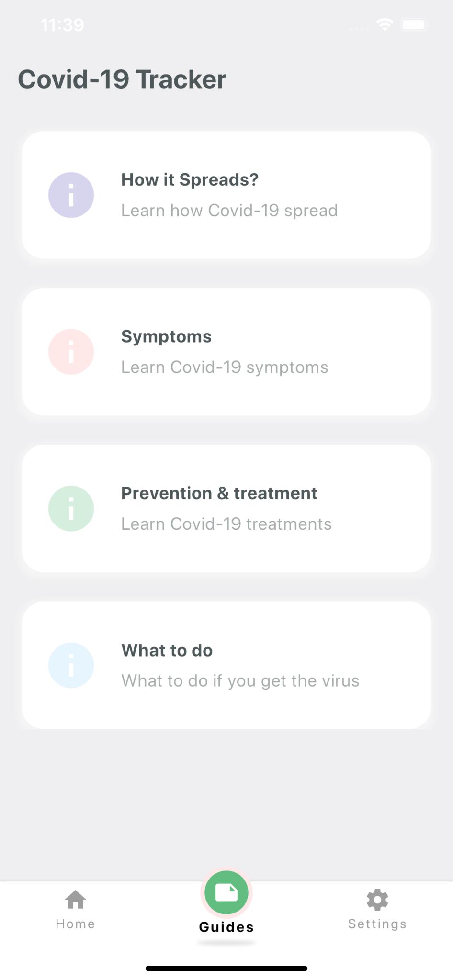This screenshot has width=453, height=980.
Task: Tap the pink info icon beside Symptoms
Action: click(71, 352)
